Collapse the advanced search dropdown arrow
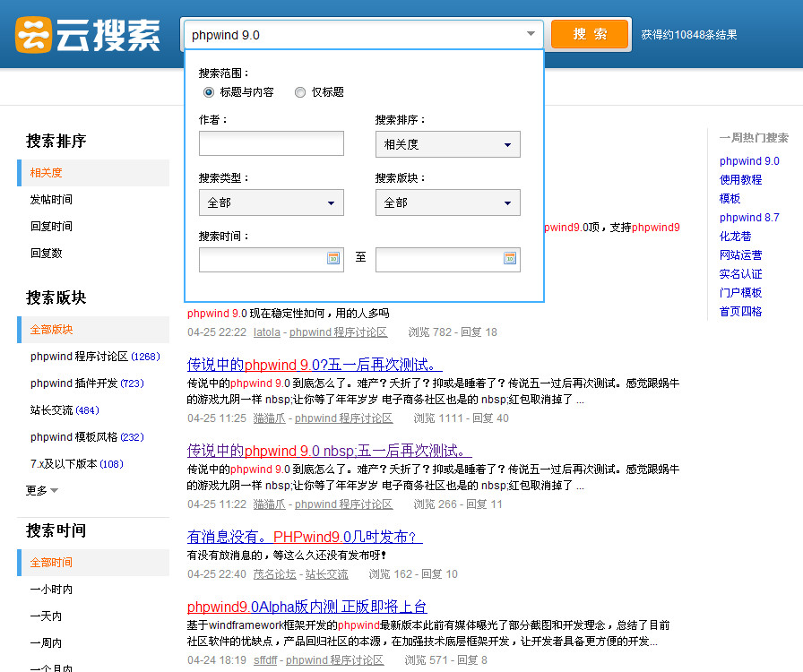Screen dimensions: 803x672 point(531,34)
